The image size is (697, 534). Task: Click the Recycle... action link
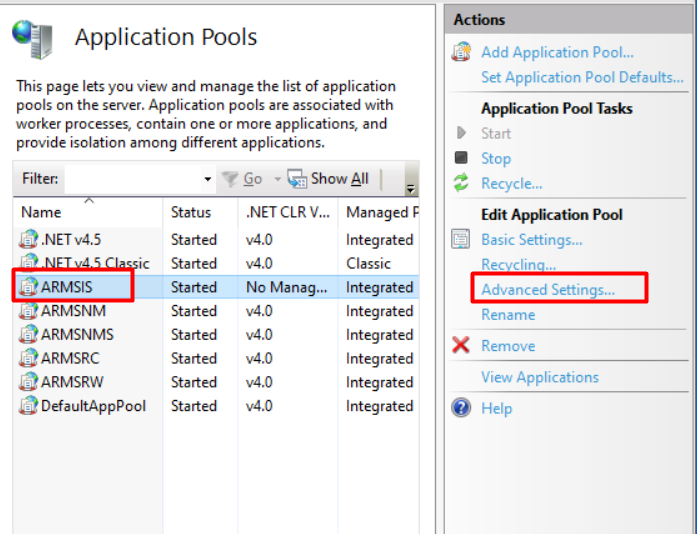point(512,183)
